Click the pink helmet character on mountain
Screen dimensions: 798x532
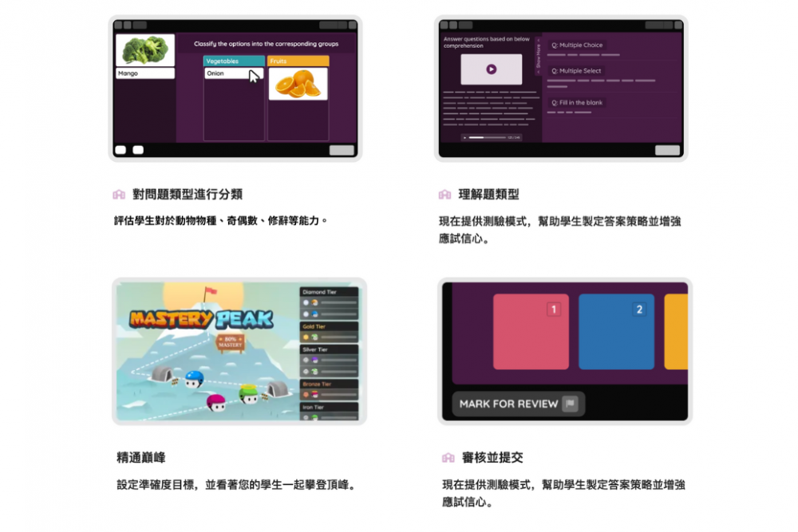[x=215, y=403]
